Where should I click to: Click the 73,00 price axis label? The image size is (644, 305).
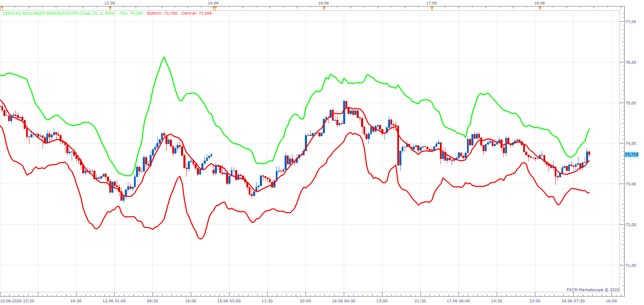(631, 184)
